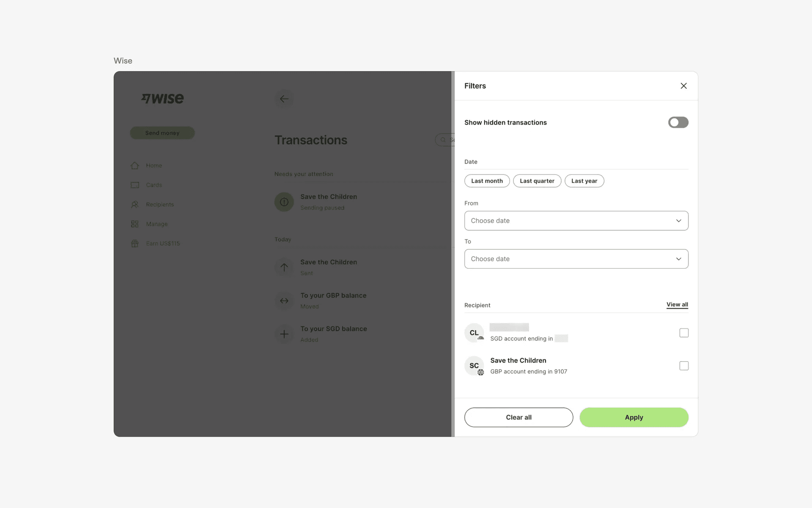Toggle Show hidden transactions switch
Screen dimensions: 812x508
(678, 122)
